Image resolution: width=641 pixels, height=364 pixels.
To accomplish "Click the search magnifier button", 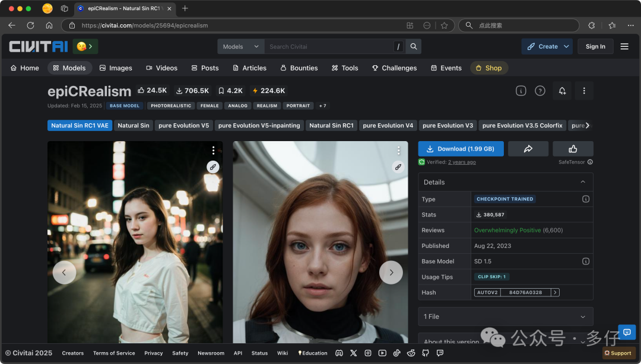I will (414, 47).
